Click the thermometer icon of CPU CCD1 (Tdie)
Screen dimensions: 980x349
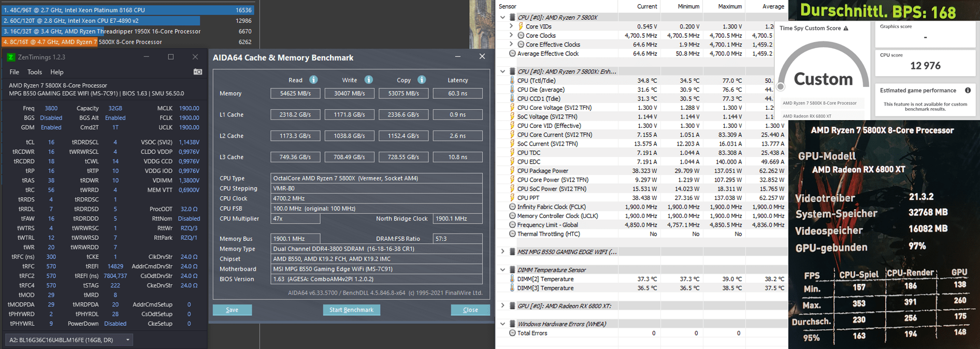[x=512, y=98]
